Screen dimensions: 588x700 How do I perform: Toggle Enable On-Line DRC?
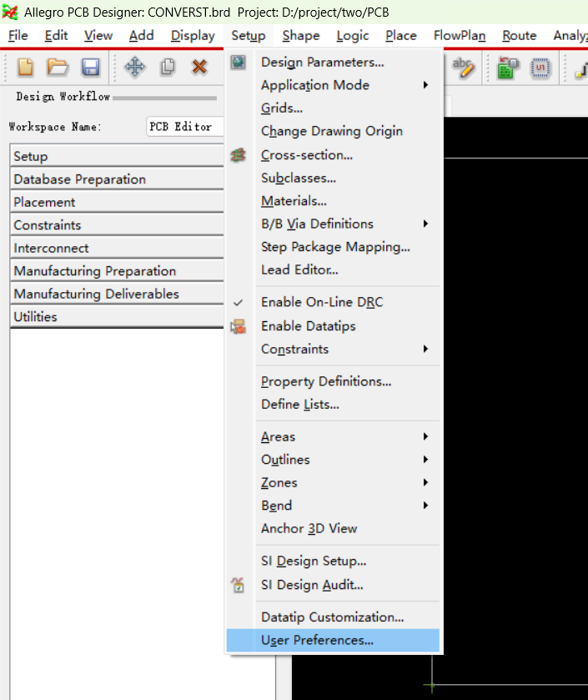[333, 302]
